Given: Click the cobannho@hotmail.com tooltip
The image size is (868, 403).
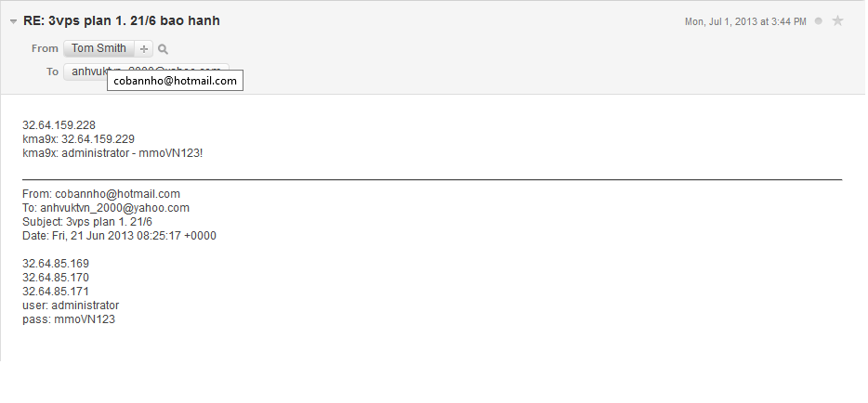Looking at the screenshot, I should [x=176, y=81].
